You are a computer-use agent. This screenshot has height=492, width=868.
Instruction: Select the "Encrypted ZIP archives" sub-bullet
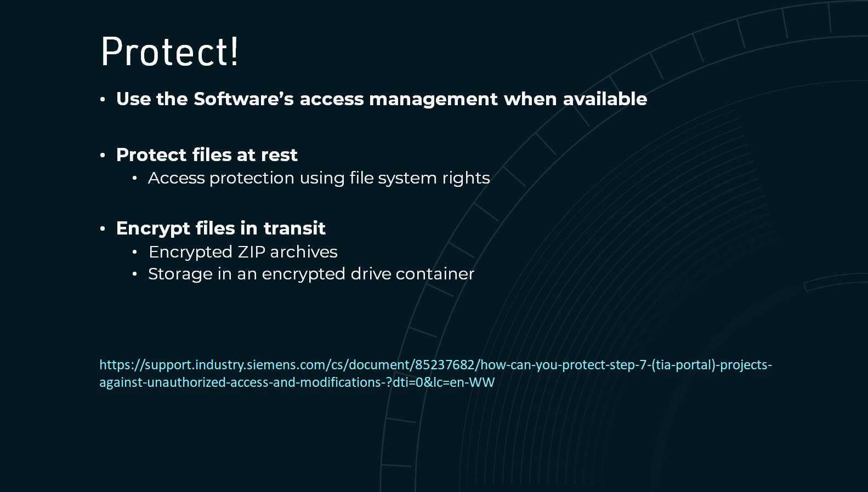(x=243, y=251)
